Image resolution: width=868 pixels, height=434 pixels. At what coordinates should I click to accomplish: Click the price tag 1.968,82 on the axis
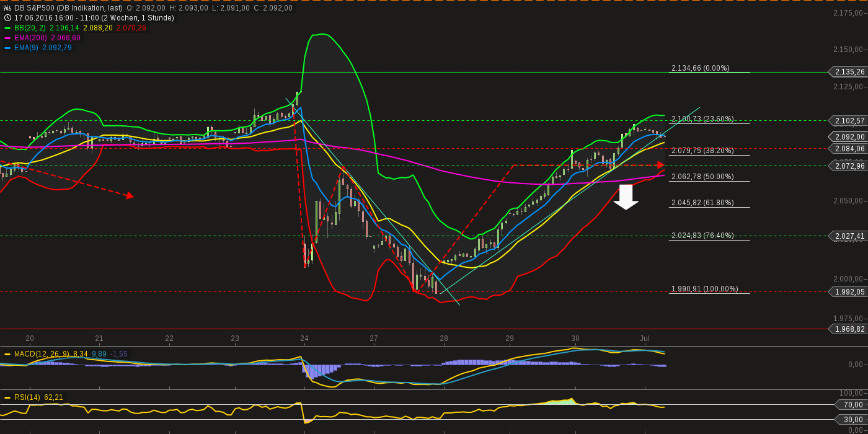(x=848, y=329)
